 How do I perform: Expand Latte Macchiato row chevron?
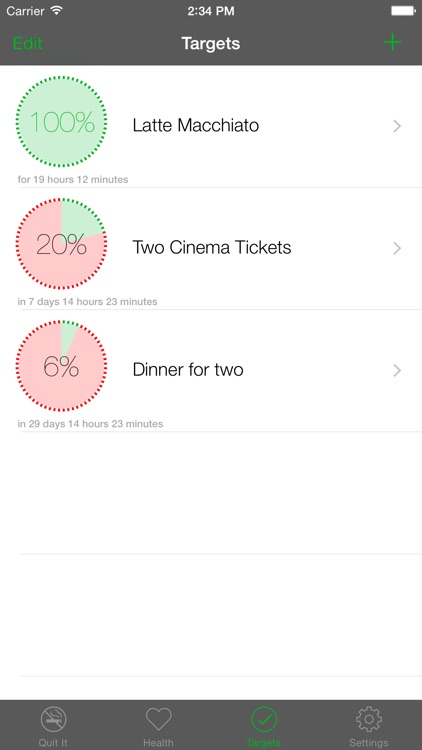pyautogui.click(x=397, y=126)
